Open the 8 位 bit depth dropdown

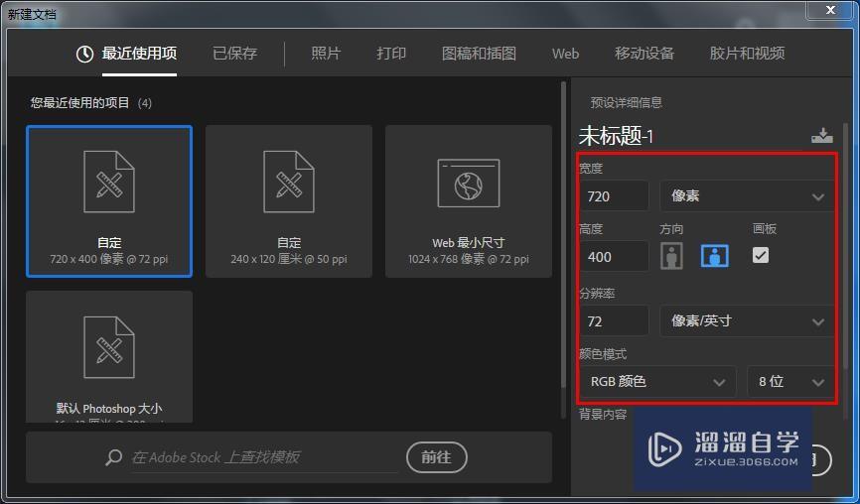click(790, 381)
